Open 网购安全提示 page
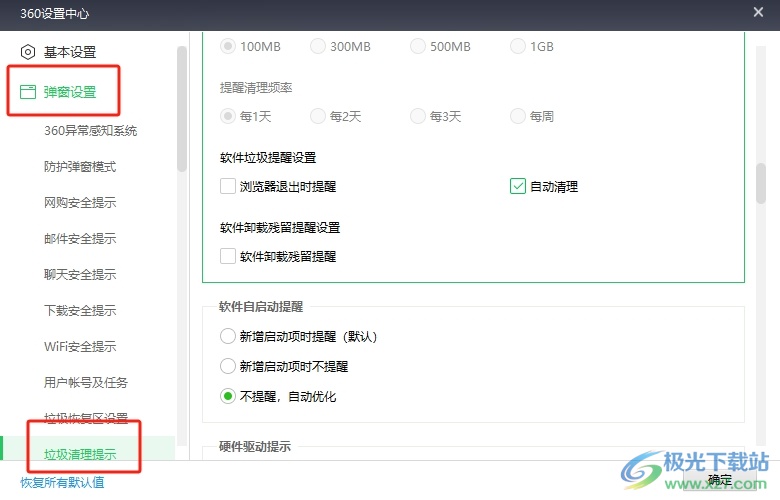Viewport: 780px width, 500px height. pos(80,202)
